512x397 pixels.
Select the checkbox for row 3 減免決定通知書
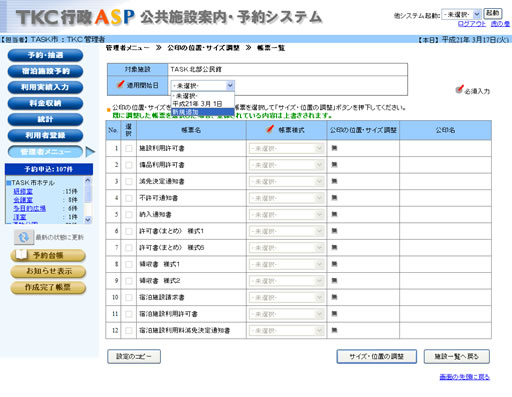pos(129,181)
